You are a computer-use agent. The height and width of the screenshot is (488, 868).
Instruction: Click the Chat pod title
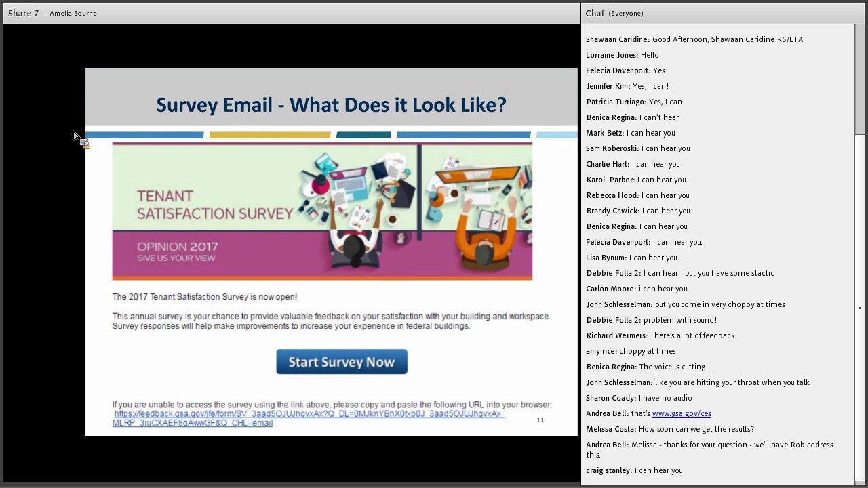(x=595, y=13)
